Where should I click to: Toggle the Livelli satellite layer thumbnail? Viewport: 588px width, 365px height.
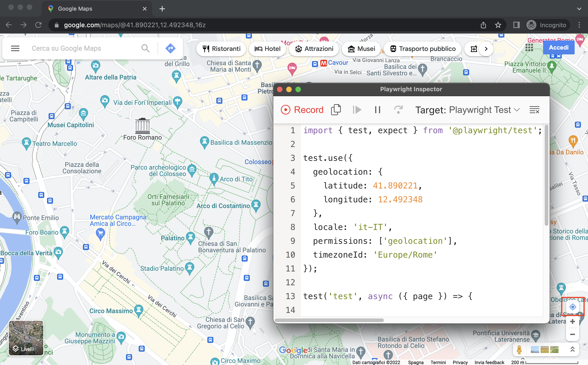click(26, 338)
